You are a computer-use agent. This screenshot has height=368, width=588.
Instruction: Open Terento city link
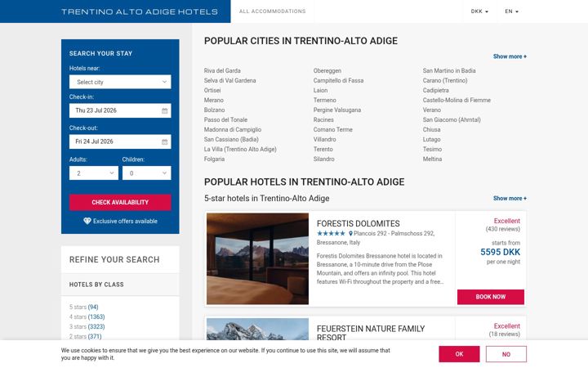point(323,149)
